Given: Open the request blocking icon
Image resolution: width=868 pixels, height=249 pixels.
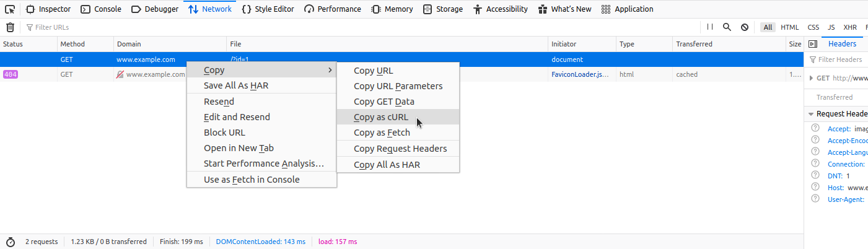Looking at the screenshot, I should [x=744, y=27].
